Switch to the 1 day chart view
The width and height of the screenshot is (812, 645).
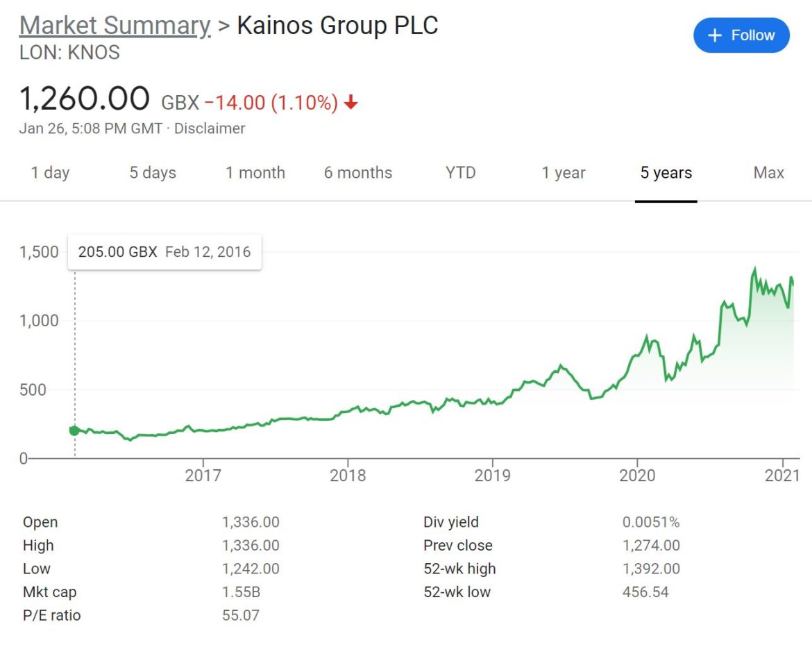[49, 173]
